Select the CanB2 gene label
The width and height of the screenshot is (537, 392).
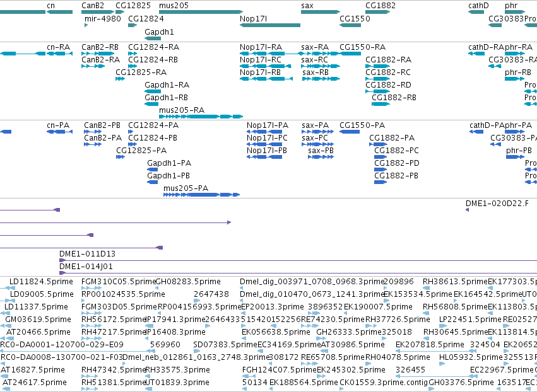tap(93, 6)
